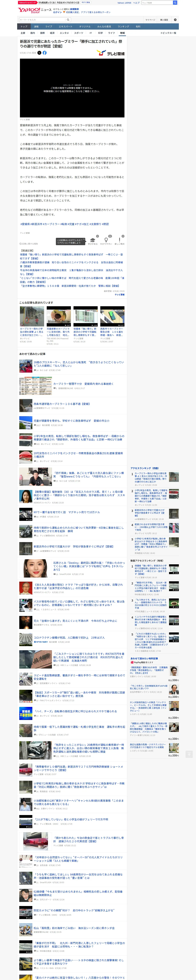Select the 地域 category tab
This screenshot has height=980, width=196.
pyautogui.click(x=122, y=33)
